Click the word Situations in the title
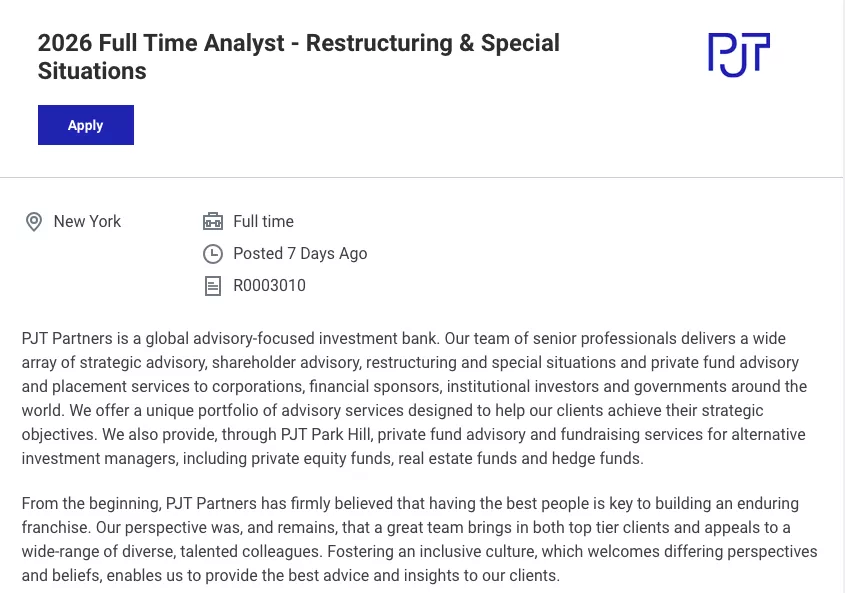This screenshot has height=593, width=845. (92, 71)
